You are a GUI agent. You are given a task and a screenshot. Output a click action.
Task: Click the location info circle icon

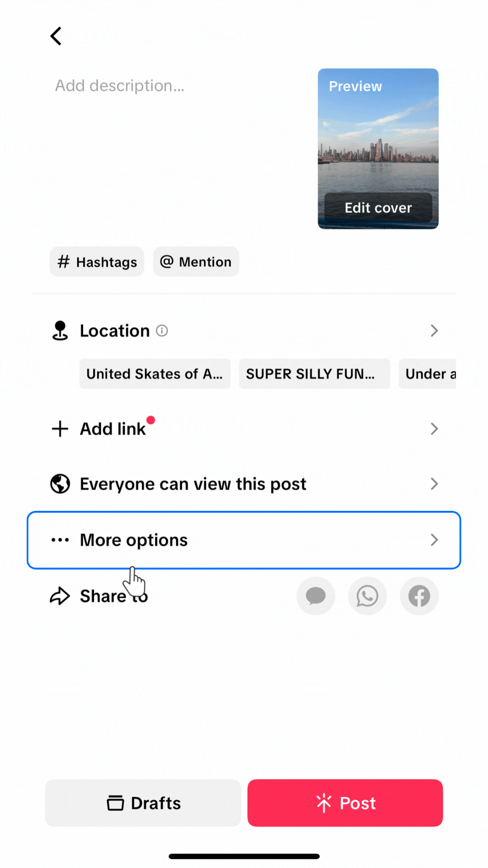click(162, 330)
